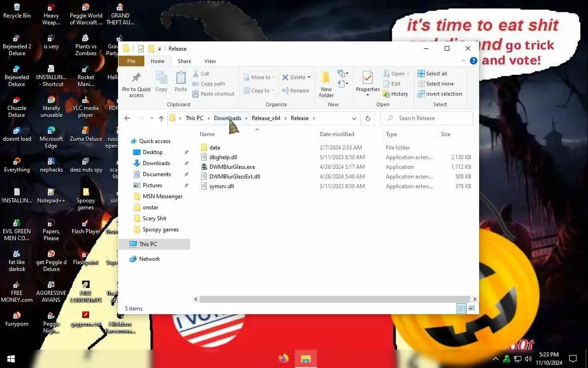Click the horizontal scrollbar in file list
Screen dimensions: 588x368
point(334,299)
